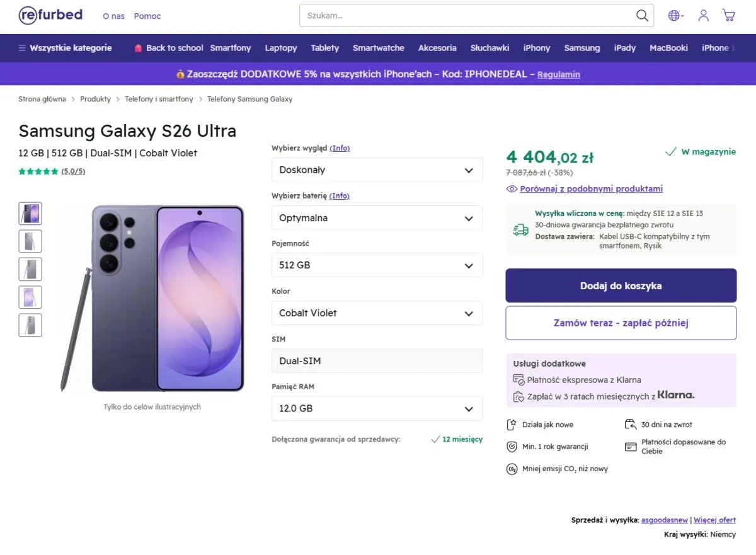Select the first product thumbnail
Viewport: 756px width, 555px height.
(x=30, y=214)
